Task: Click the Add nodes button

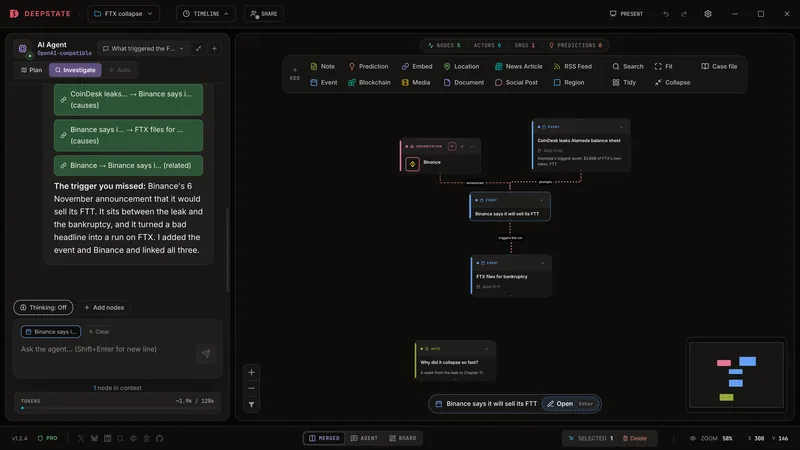Action: coord(104,308)
